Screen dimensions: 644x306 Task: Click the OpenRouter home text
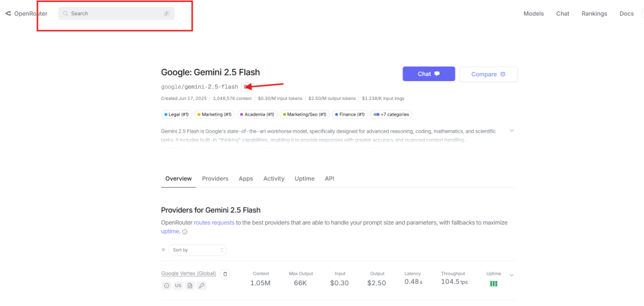click(31, 14)
